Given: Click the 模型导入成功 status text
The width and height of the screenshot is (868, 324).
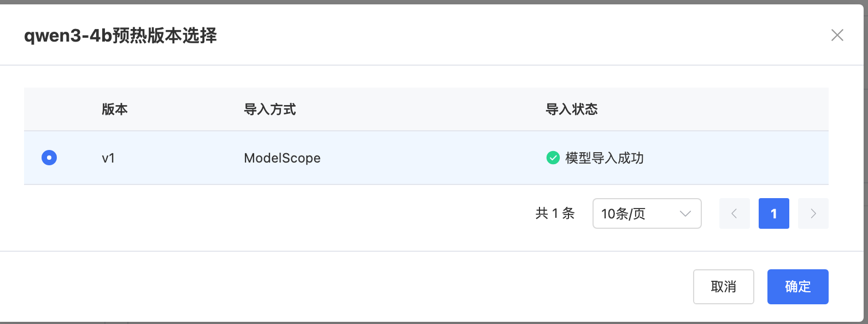Looking at the screenshot, I should 605,158.
